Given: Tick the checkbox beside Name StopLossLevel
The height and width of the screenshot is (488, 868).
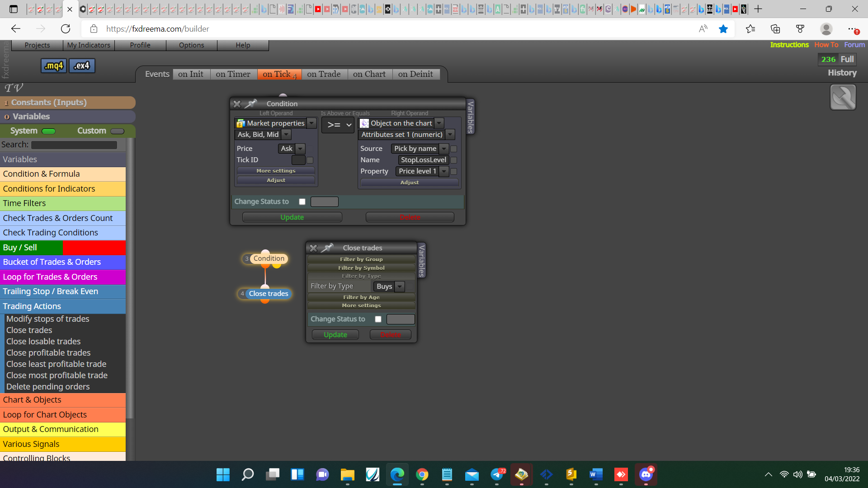Looking at the screenshot, I should 454,160.
